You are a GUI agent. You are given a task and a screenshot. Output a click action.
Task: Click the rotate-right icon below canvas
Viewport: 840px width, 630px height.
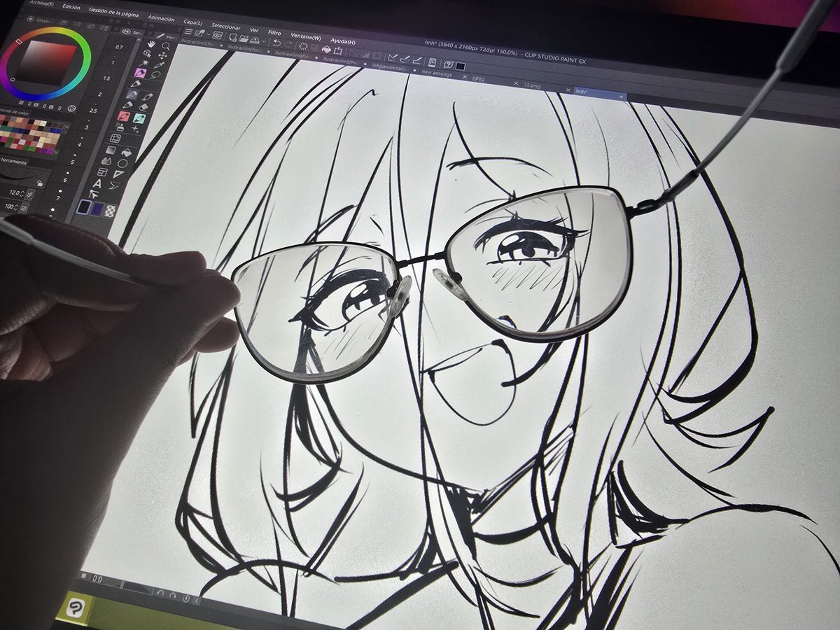pyautogui.click(x=173, y=596)
